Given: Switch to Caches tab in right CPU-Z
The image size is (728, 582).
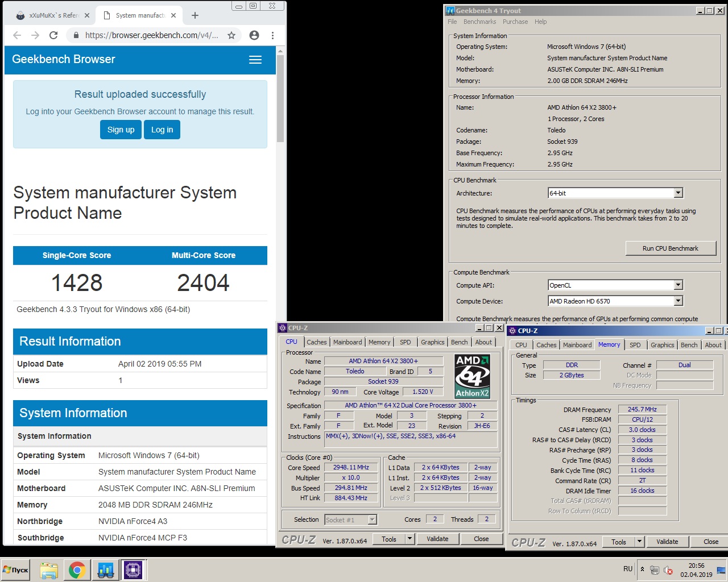Looking at the screenshot, I should coord(547,345).
